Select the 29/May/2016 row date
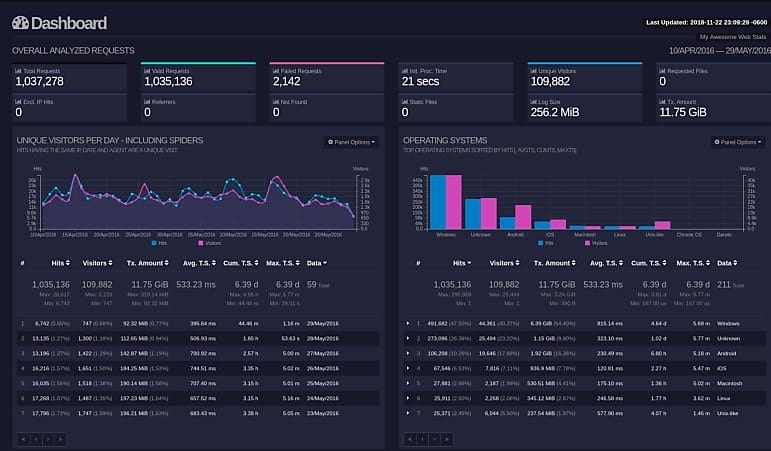The height and width of the screenshot is (451, 771). coord(323,324)
